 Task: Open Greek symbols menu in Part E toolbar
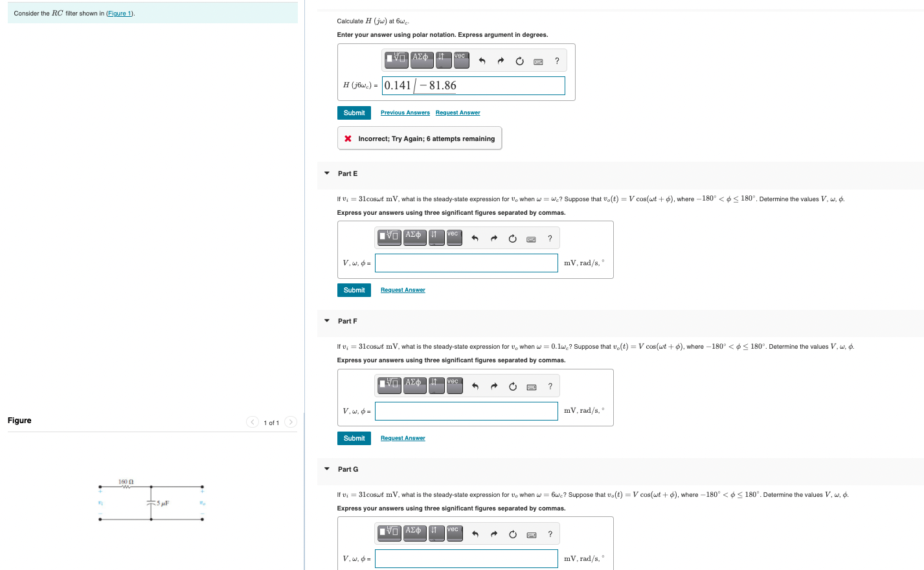tap(414, 237)
